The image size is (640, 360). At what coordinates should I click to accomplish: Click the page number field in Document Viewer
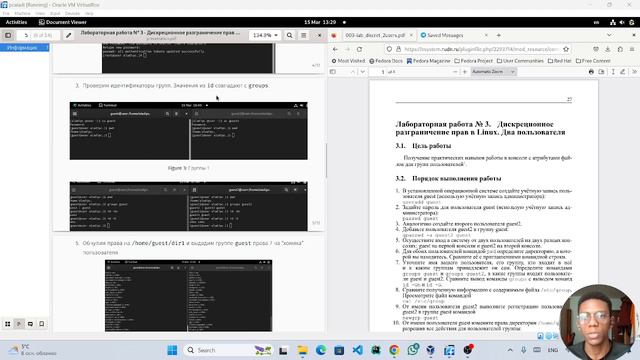(37, 36)
